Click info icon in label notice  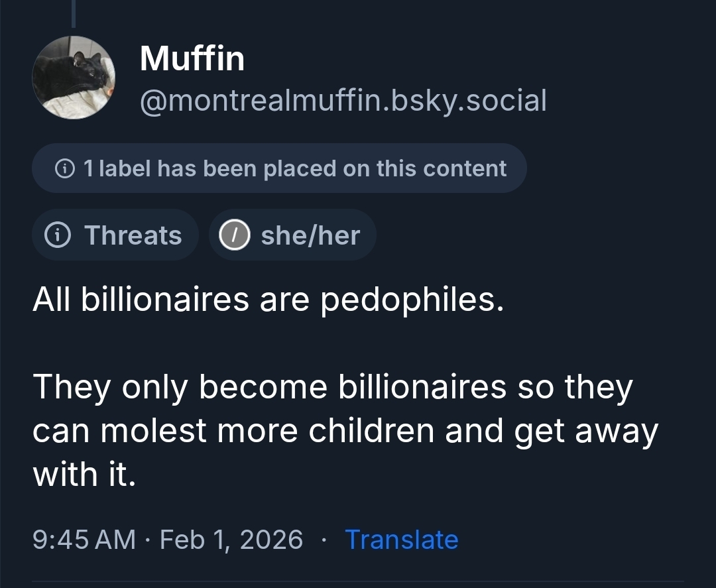point(65,168)
